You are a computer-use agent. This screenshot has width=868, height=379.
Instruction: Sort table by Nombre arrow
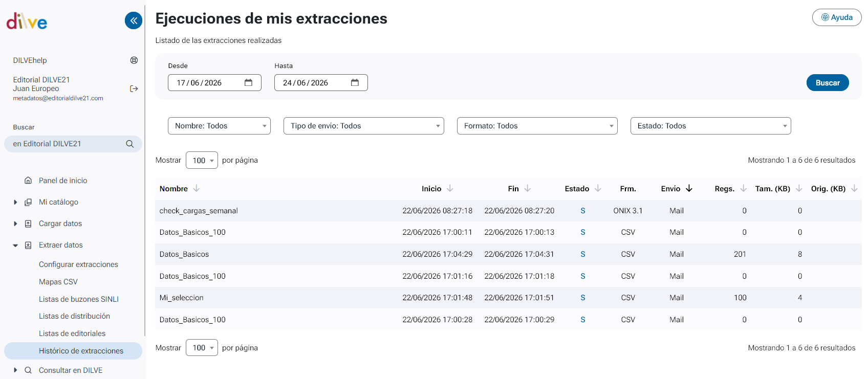pyautogui.click(x=196, y=189)
